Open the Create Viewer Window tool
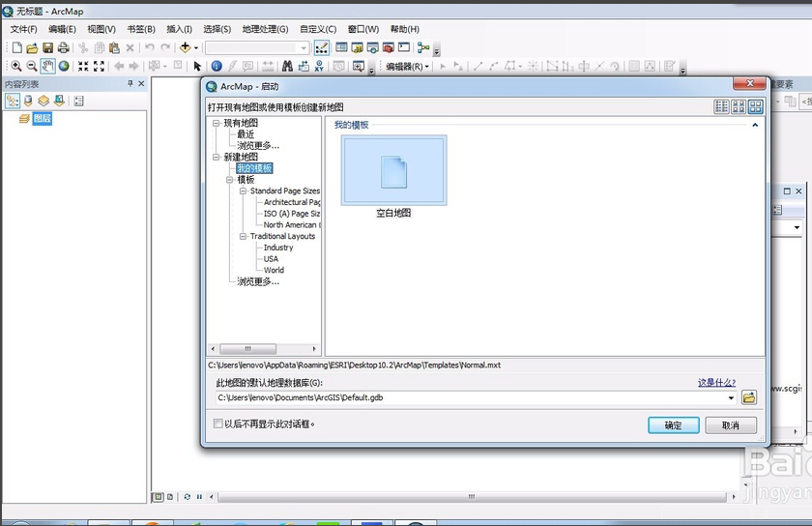The image size is (812, 526). point(359,66)
